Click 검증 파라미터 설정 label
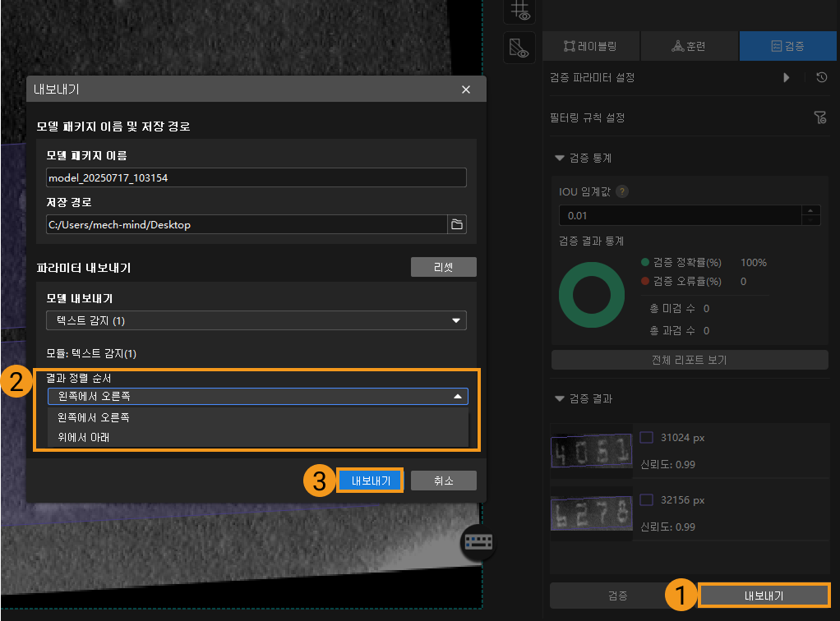This screenshot has height=621, width=840. 592,77
